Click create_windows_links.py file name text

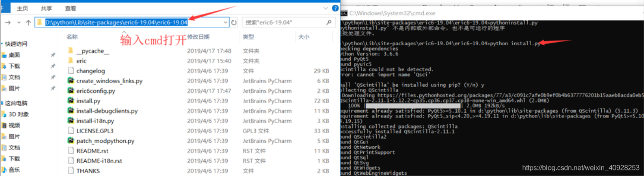tap(109, 81)
